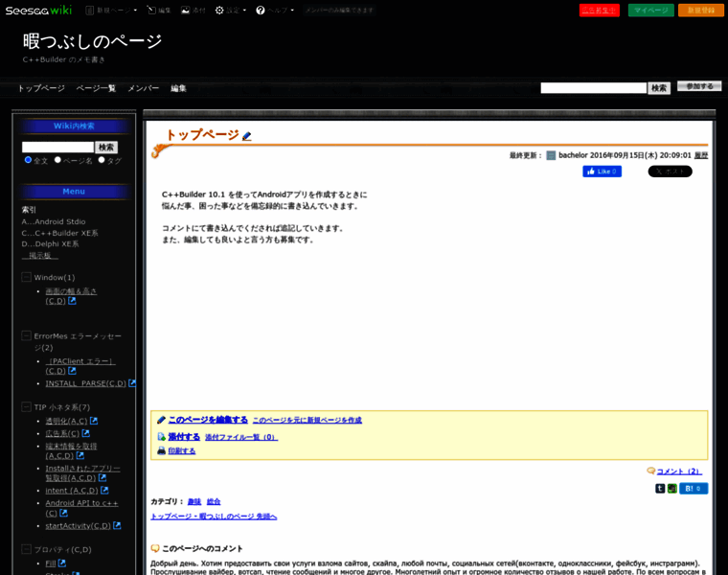Click the X ポスト share button
Screen dimensions: 728x575
click(670, 172)
